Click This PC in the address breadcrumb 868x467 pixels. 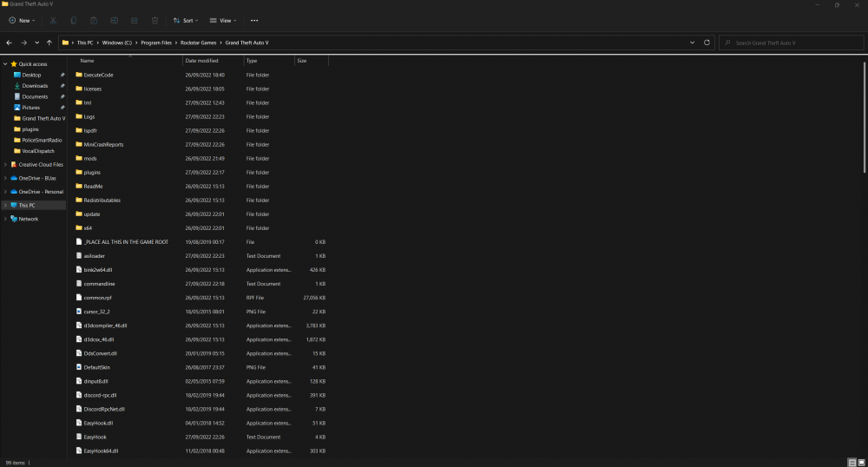[x=85, y=43]
